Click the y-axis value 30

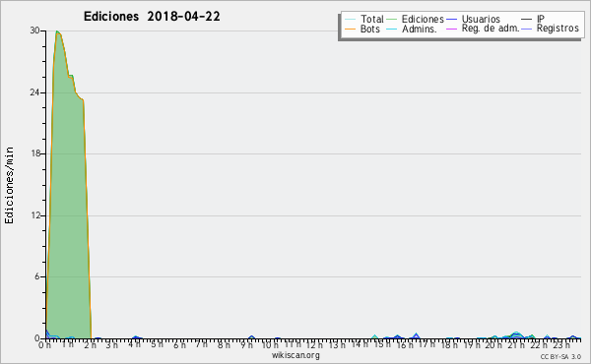(x=34, y=30)
